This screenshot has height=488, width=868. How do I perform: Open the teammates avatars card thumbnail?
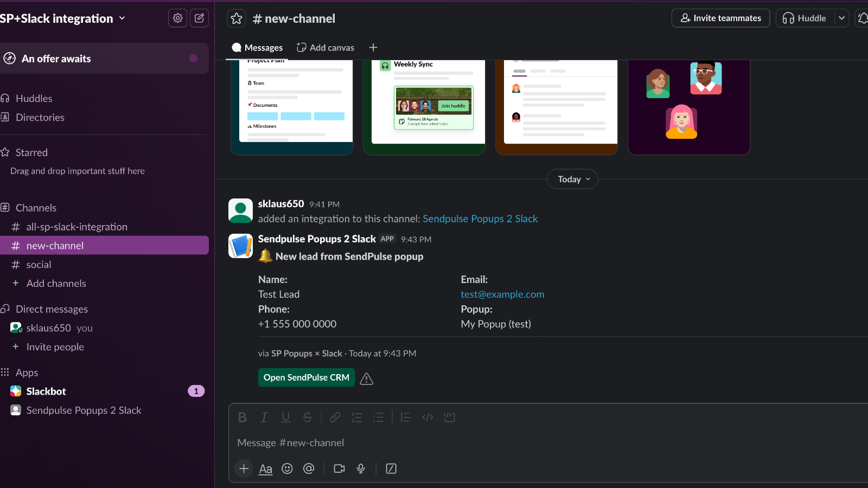(689, 107)
